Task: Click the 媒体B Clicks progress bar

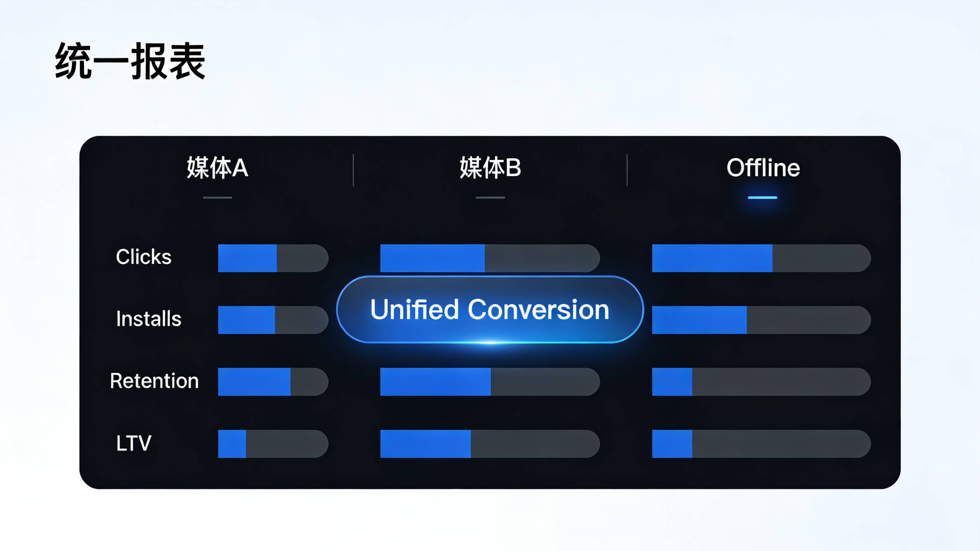Action: (490, 258)
